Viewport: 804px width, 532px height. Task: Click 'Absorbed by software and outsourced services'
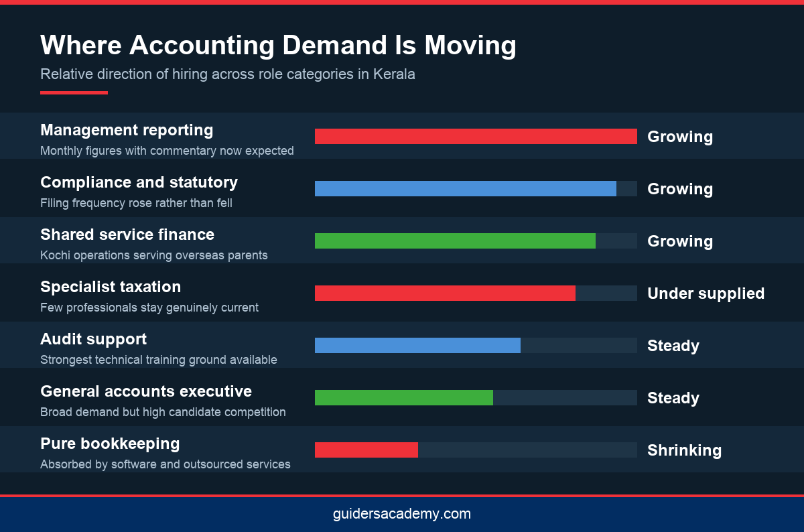(x=165, y=464)
